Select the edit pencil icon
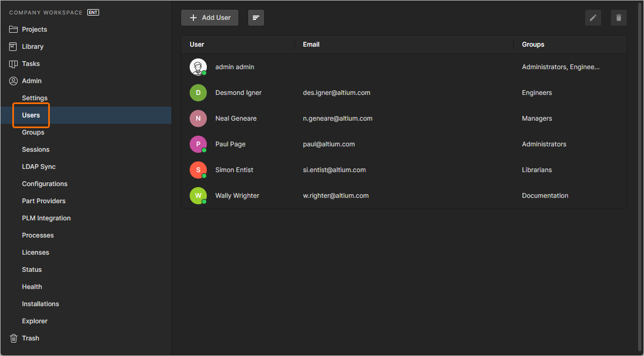 point(593,18)
